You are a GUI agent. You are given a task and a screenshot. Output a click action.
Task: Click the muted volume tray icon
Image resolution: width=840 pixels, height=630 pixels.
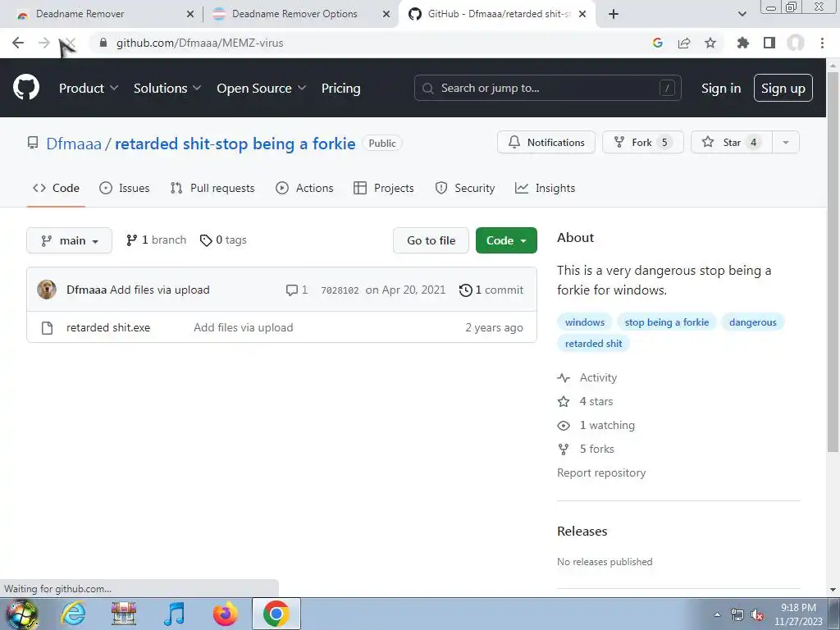[x=757, y=615]
